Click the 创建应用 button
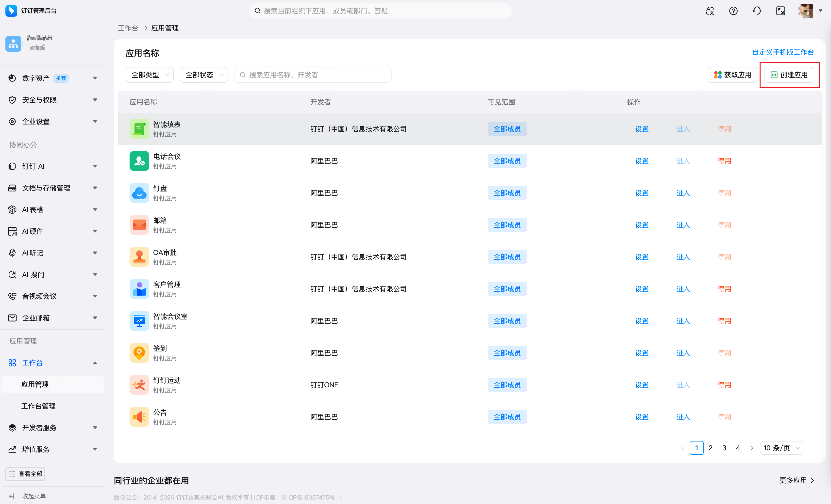Image resolution: width=831 pixels, height=504 pixels. [789, 75]
